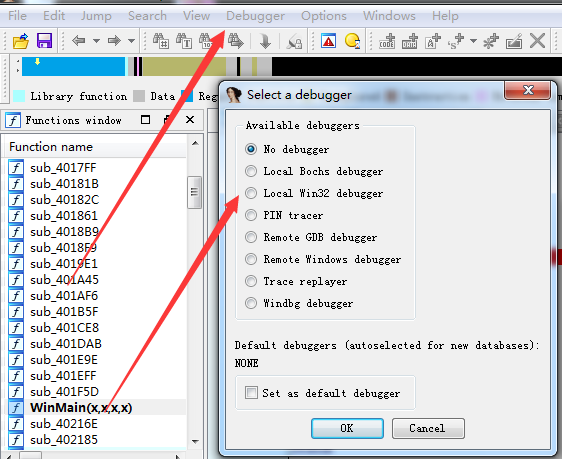562x459 pixels.
Task: Click the red warning triangle icon
Action: tap(328, 41)
